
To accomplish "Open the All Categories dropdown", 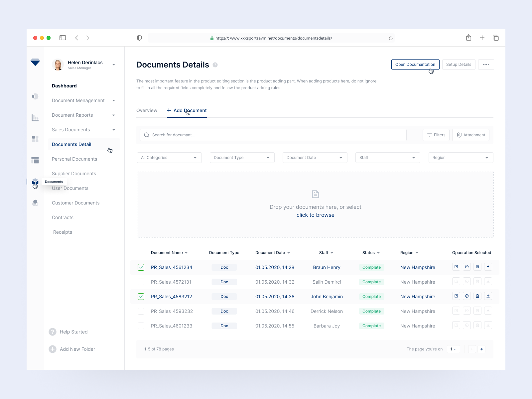I will tap(169, 157).
